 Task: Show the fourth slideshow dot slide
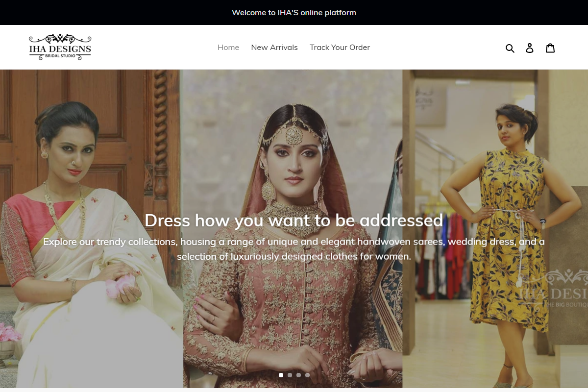[307, 375]
